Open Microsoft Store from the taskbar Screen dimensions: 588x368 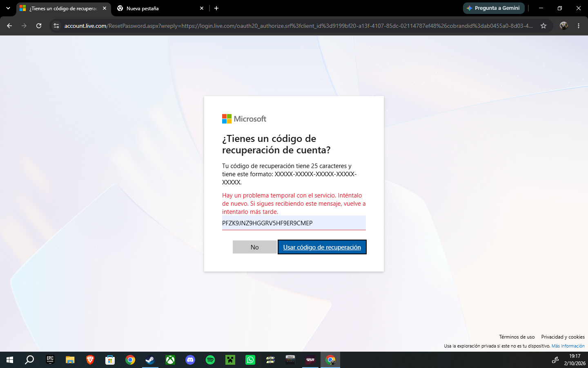tap(110, 360)
